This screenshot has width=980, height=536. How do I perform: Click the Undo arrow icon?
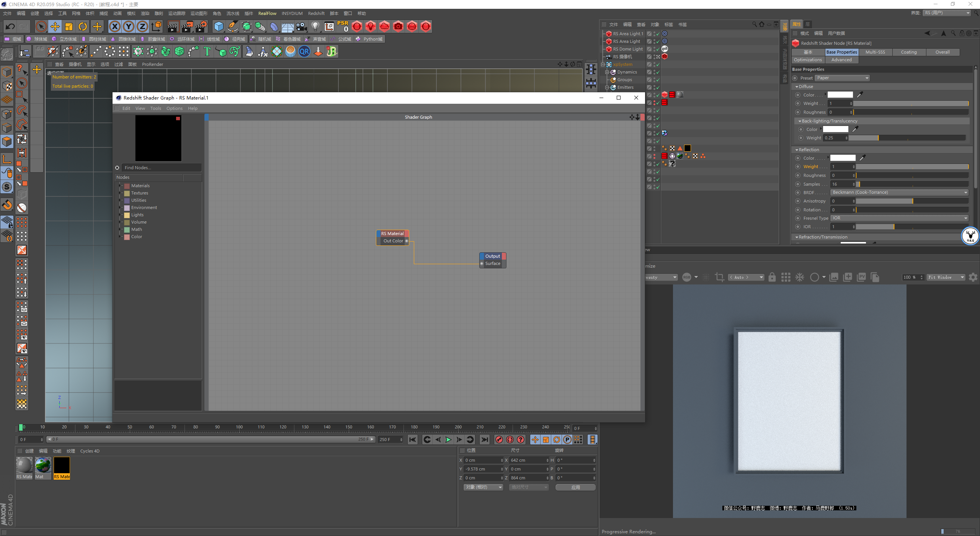[x=10, y=26]
